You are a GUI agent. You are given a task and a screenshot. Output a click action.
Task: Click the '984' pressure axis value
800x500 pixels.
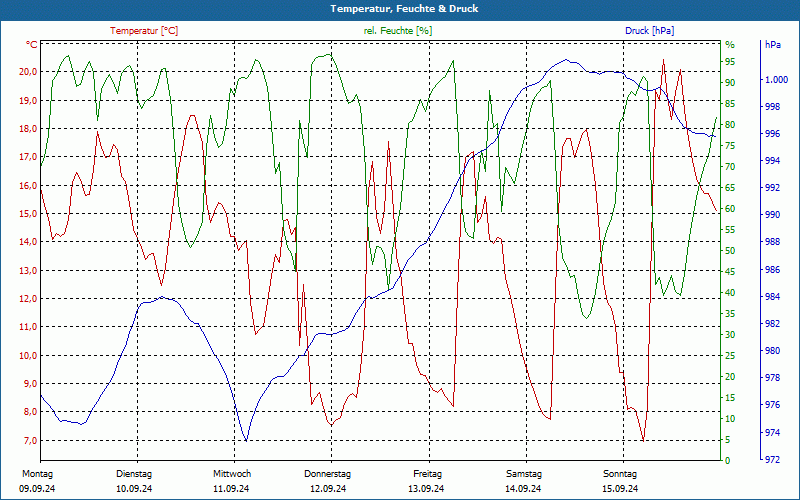click(773, 296)
